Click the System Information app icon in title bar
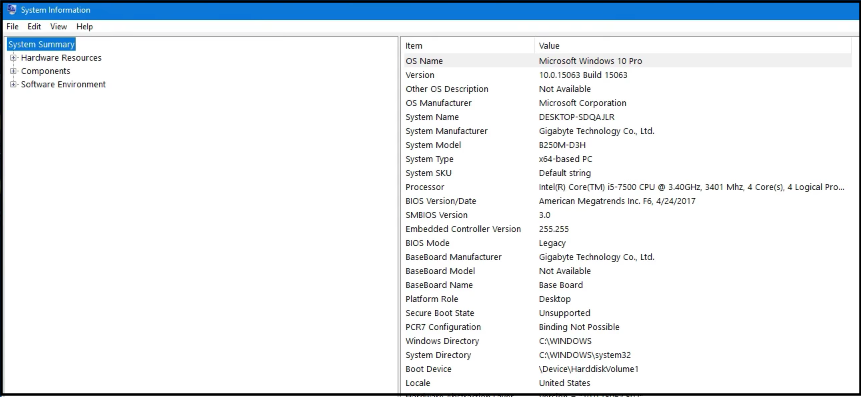Image resolution: width=861 pixels, height=397 pixels. [x=12, y=9]
